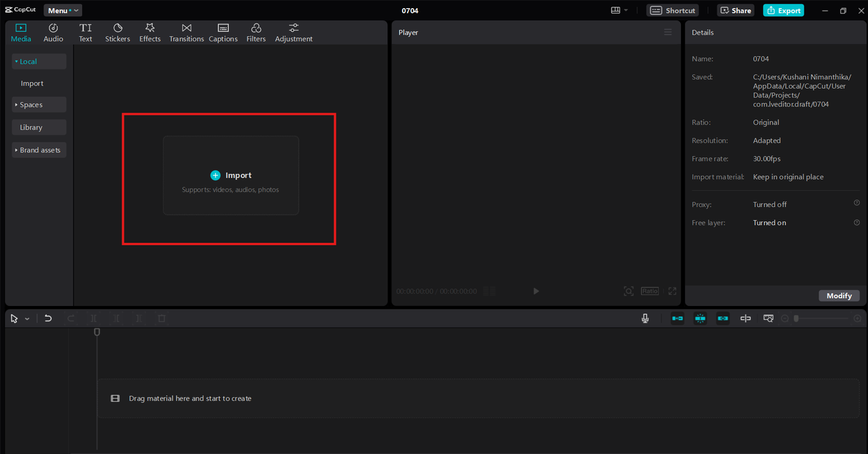Viewport: 868px width, 454px height.
Task: Open the Shortcut panel
Action: pyautogui.click(x=673, y=10)
